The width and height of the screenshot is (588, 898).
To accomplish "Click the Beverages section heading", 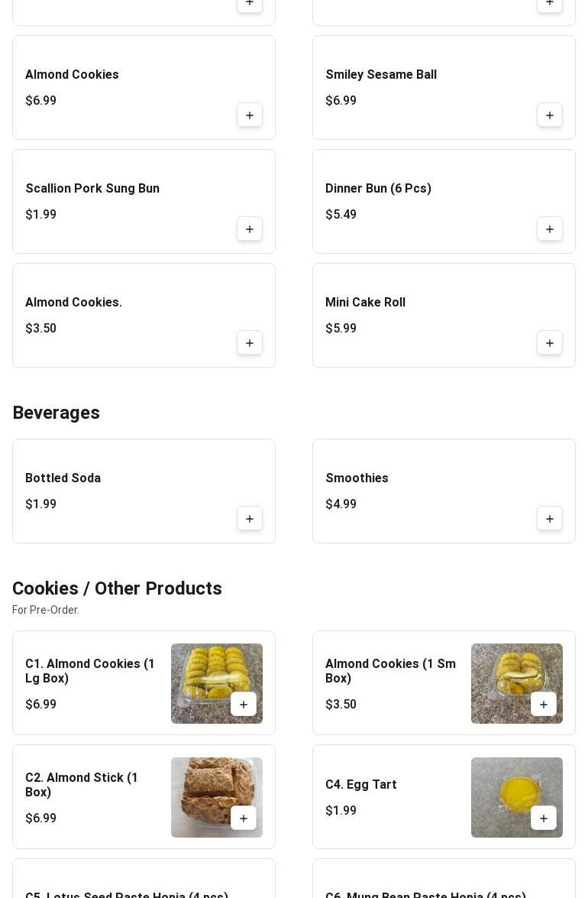I will (x=56, y=413).
